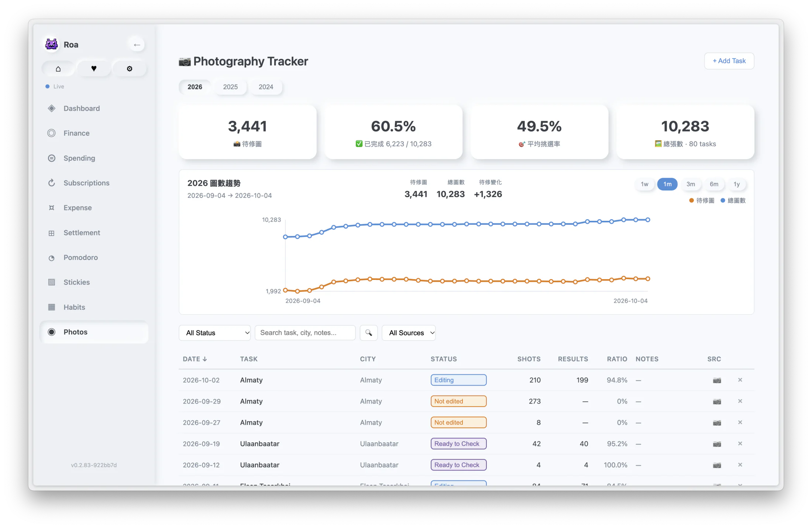Expand the All Status dropdown
Viewport: 812px width, 528px height.
click(x=215, y=333)
